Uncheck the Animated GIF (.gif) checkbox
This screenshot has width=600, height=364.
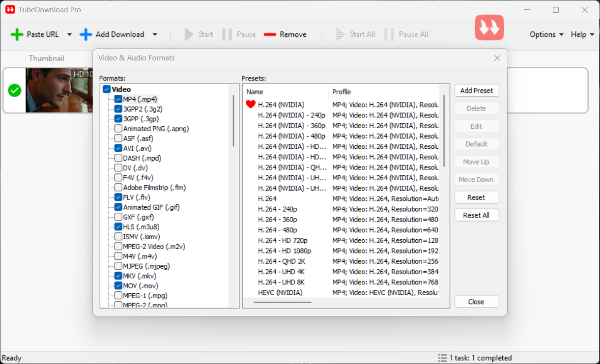118,207
